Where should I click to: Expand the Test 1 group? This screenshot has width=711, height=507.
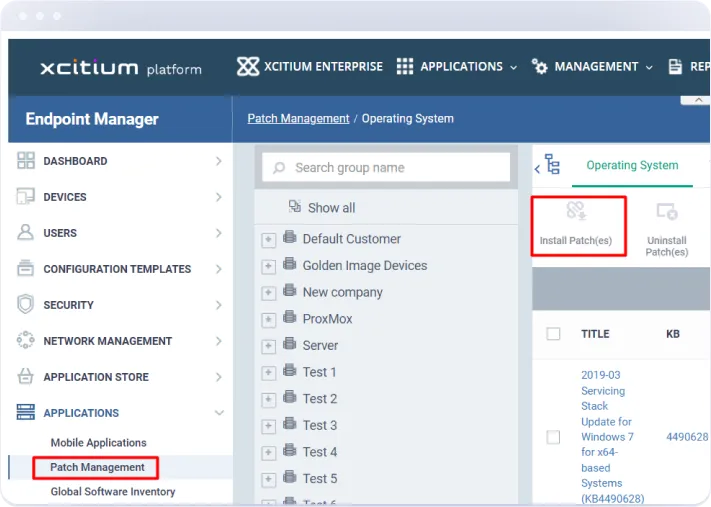pyautogui.click(x=268, y=373)
